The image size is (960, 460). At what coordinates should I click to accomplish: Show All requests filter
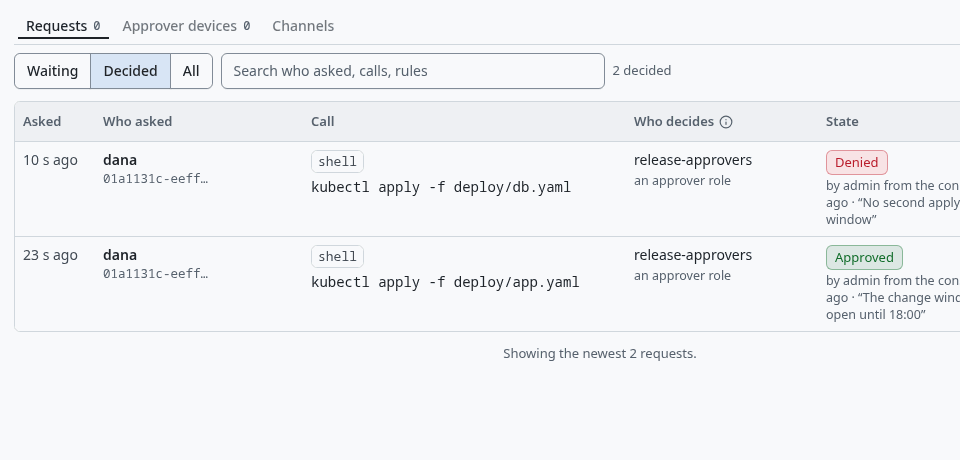click(x=191, y=71)
